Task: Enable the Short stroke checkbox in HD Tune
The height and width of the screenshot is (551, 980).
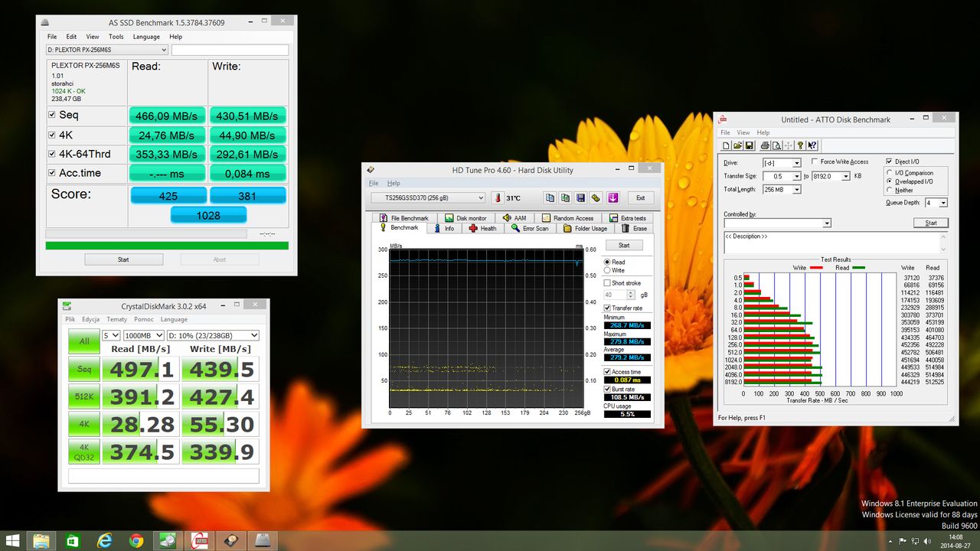Action: pos(608,282)
